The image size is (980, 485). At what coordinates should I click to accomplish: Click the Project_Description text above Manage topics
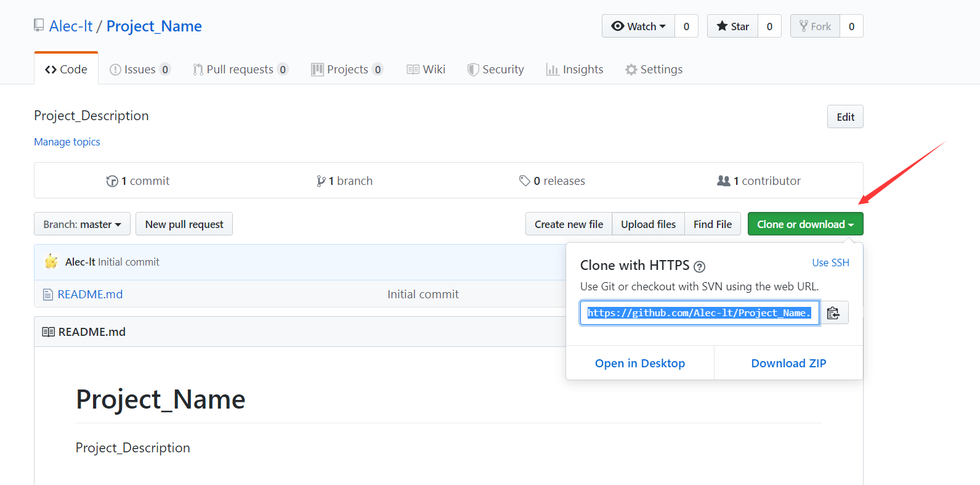pyautogui.click(x=91, y=116)
